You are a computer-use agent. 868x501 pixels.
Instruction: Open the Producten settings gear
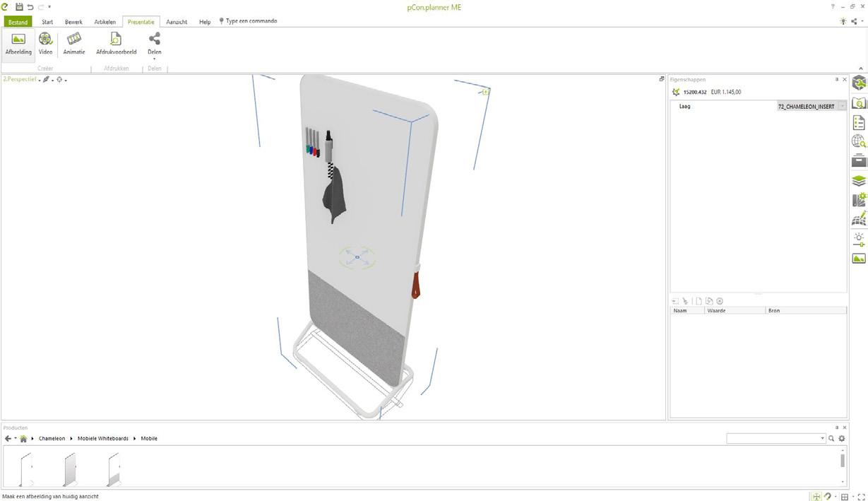(842, 439)
